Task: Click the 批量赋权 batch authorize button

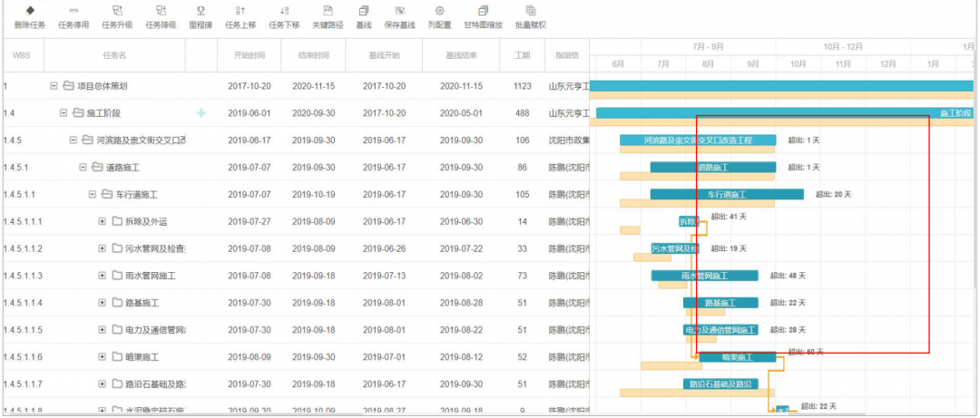Action: click(530, 10)
